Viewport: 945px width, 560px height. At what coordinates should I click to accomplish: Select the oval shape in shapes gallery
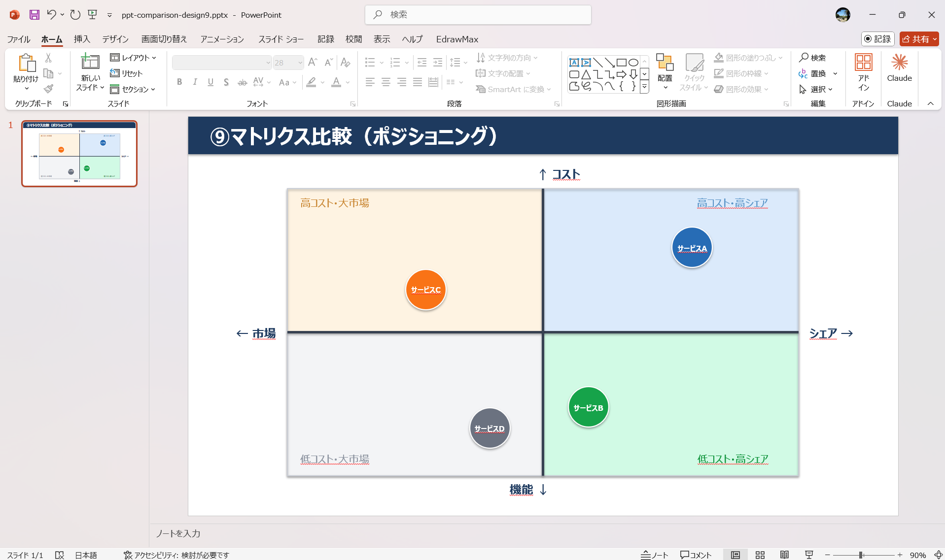pos(633,62)
